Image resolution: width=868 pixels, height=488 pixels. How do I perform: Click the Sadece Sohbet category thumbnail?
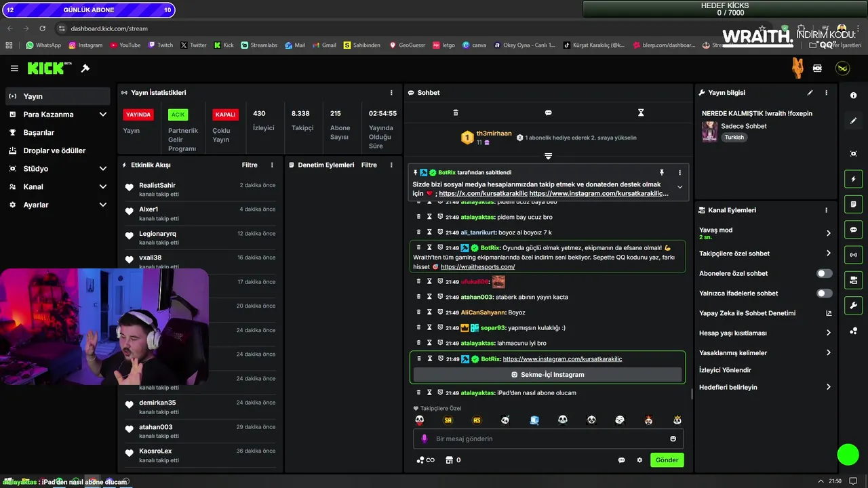tap(709, 131)
